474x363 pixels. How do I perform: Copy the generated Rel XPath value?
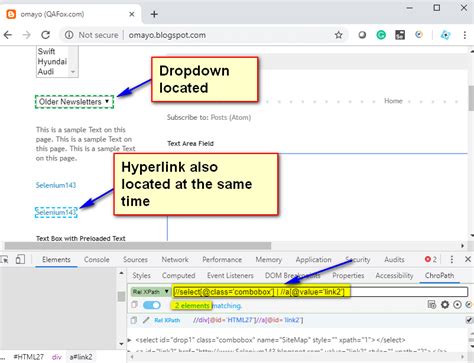pos(134,320)
